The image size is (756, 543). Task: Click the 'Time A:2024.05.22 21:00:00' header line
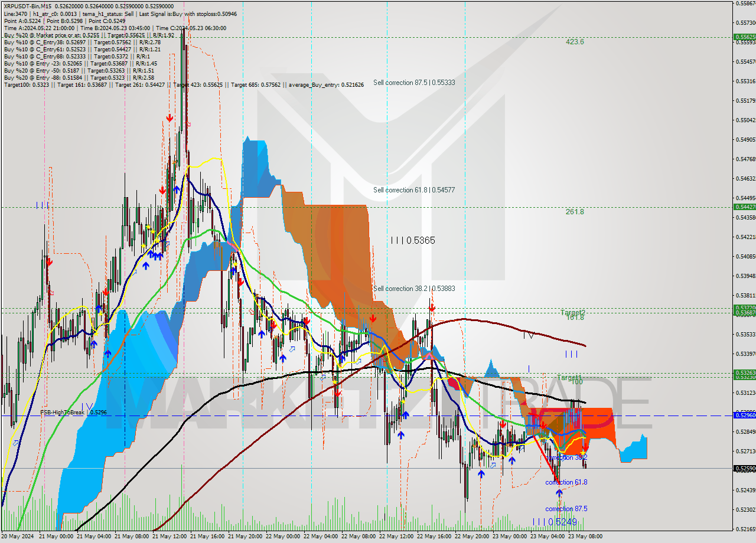point(115,28)
